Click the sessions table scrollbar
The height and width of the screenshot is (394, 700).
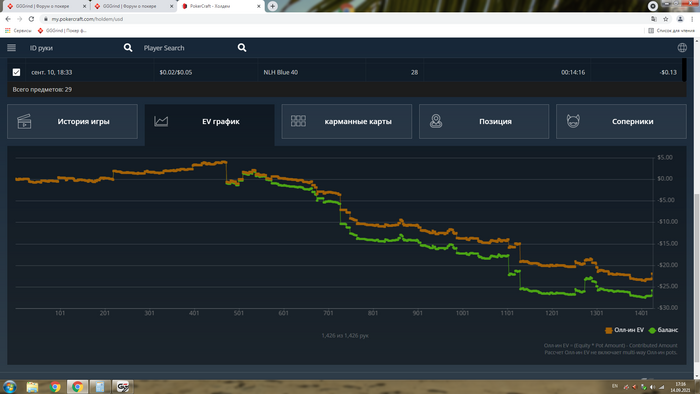coord(684,70)
